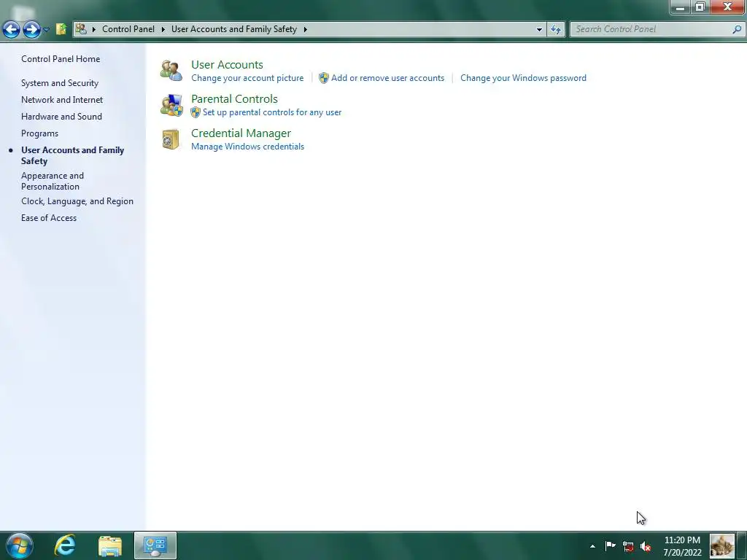
Task: Open Ease of Access category
Action: tap(49, 217)
